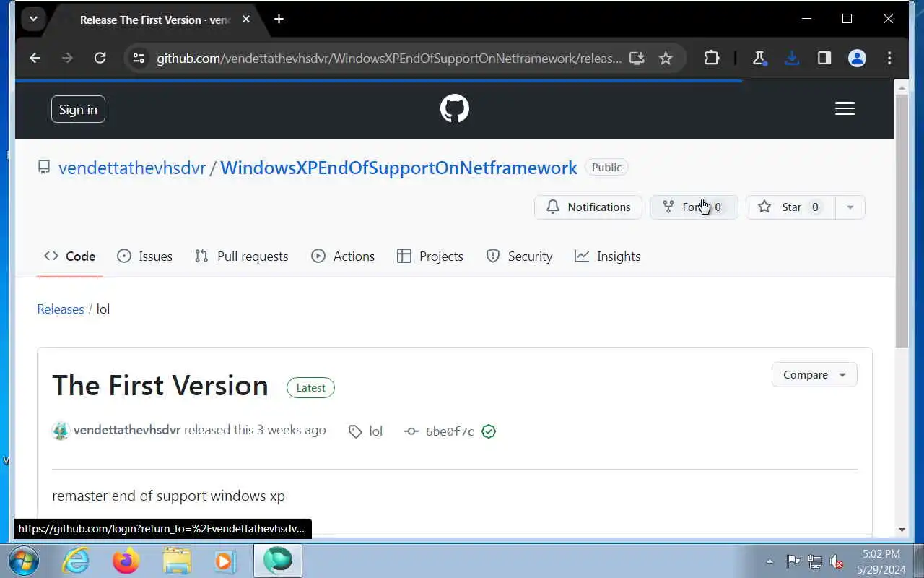This screenshot has width=924, height=578.
Task: Click the network status tray icon
Action: 815,561
